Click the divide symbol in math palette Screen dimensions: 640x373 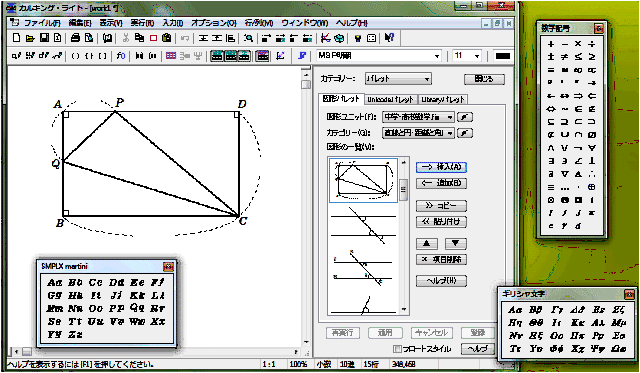592,44
